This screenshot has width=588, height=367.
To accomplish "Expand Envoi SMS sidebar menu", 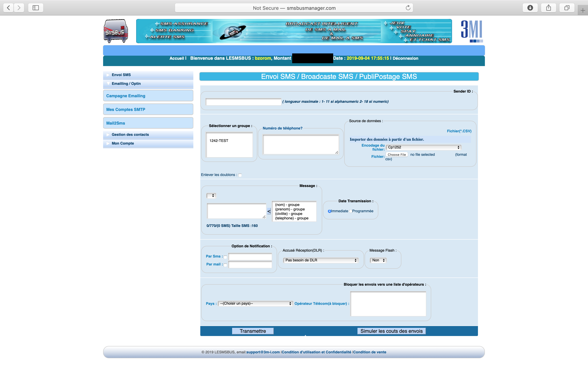I will pyautogui.click(x=121, y=75).
